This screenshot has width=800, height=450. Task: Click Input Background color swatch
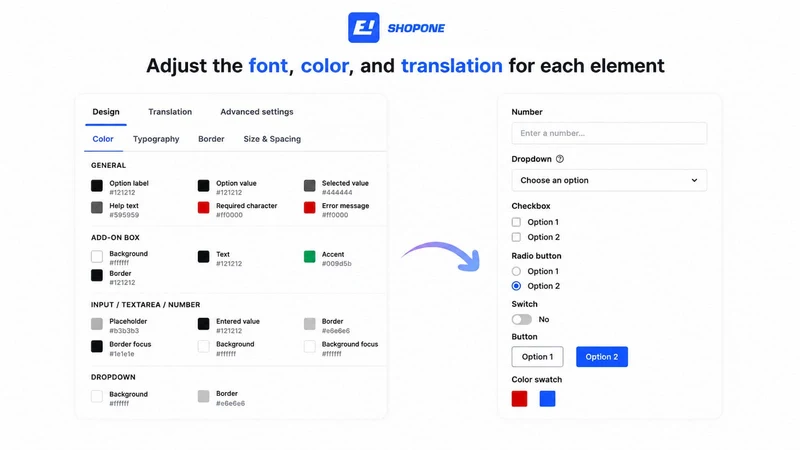click(204, 346)
